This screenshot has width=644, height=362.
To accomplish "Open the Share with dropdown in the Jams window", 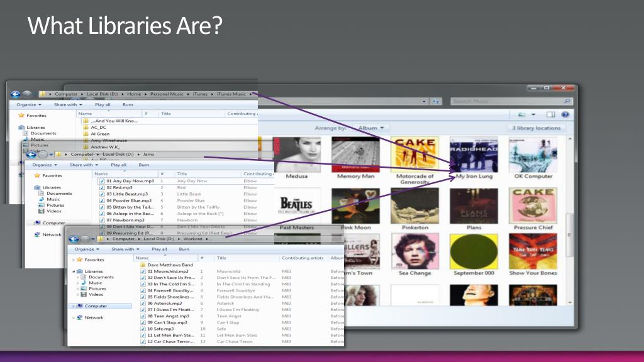I will pyautogui.click(x=84, y=165).
